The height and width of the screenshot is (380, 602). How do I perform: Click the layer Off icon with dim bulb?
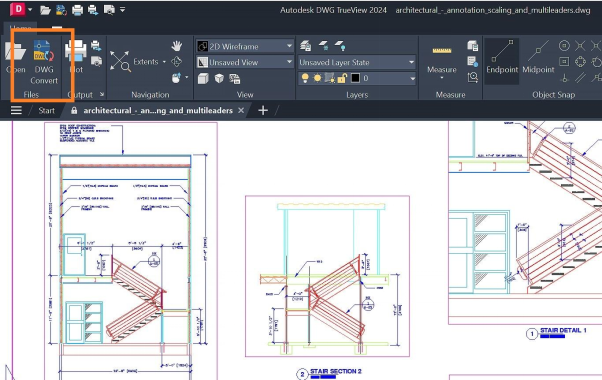click(323, 46)
